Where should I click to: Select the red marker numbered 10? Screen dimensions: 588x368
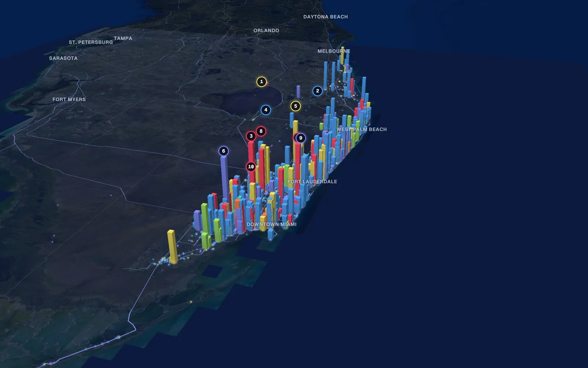[x=251, y=167]
